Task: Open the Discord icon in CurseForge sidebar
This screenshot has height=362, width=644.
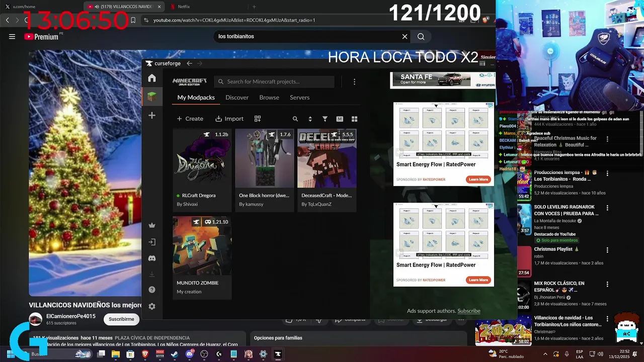Action: point(152,258)
